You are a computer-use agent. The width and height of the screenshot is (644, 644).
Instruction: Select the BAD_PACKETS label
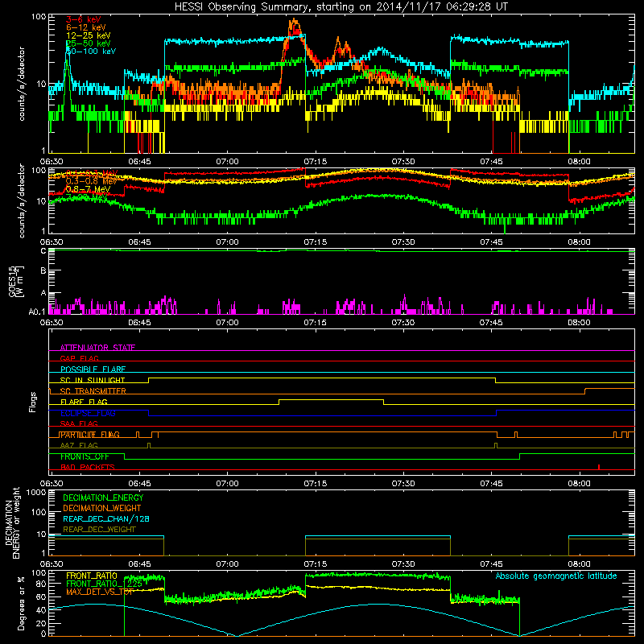click(x=88, y=467)
